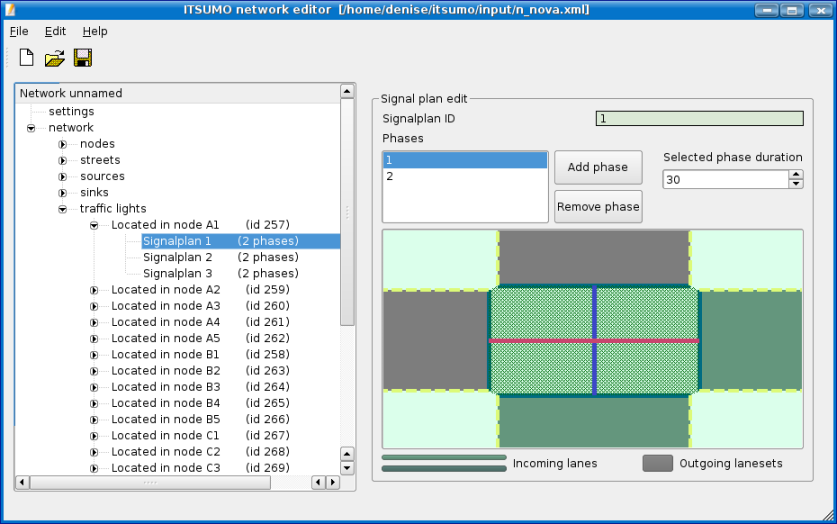Screen dimensions: 837x524
Task: Open the Edit menu
Action: (55, 31)
